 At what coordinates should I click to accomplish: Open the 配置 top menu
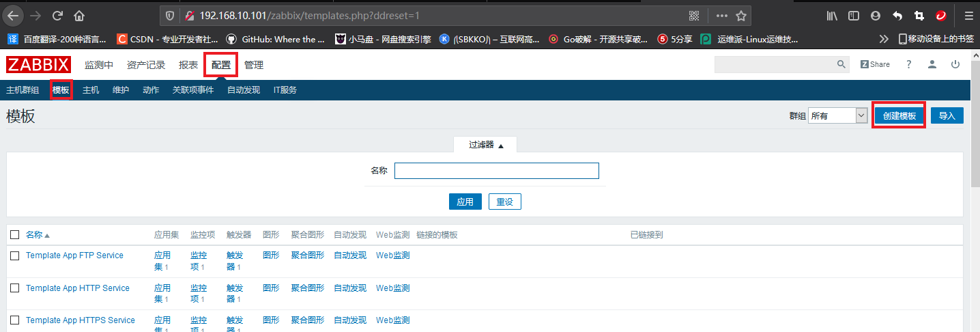(x=221, y=65)
